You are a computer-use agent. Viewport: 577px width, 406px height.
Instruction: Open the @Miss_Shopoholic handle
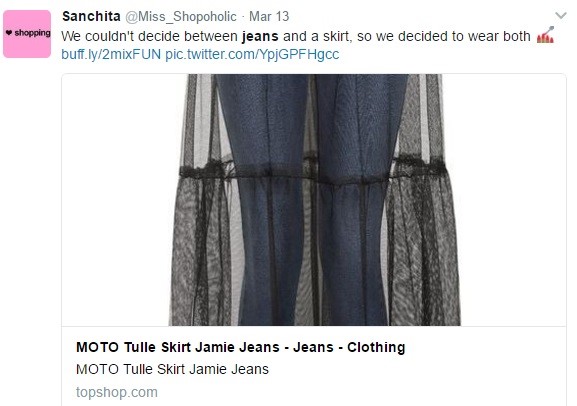[181, 17]
